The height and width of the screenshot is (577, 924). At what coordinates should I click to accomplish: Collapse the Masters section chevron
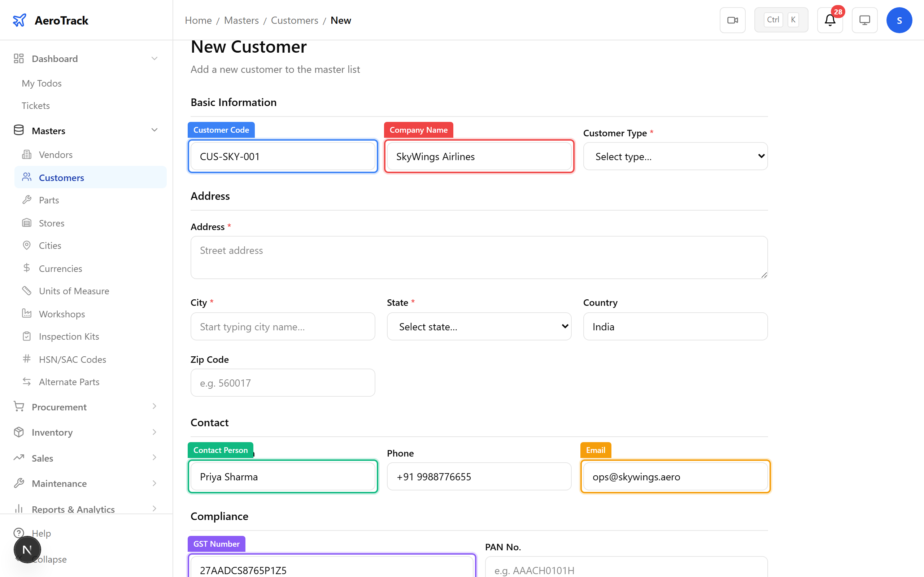click(x=154, y=130)
